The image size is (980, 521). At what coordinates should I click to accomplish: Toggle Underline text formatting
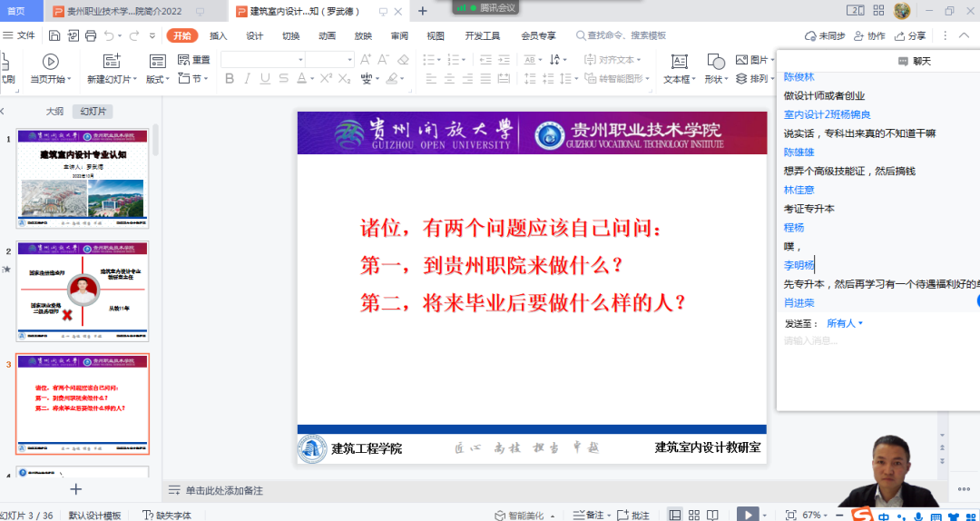pos(266,79)
